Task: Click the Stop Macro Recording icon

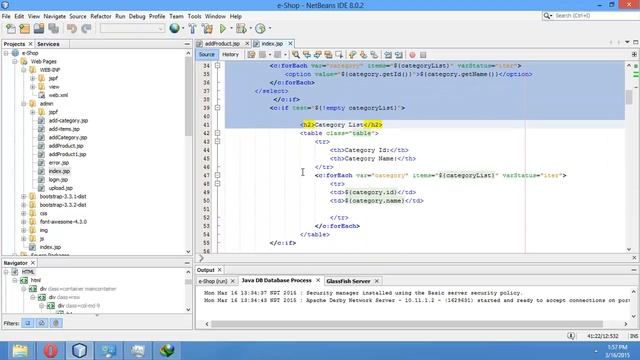Action: click(x=423, y=55)
